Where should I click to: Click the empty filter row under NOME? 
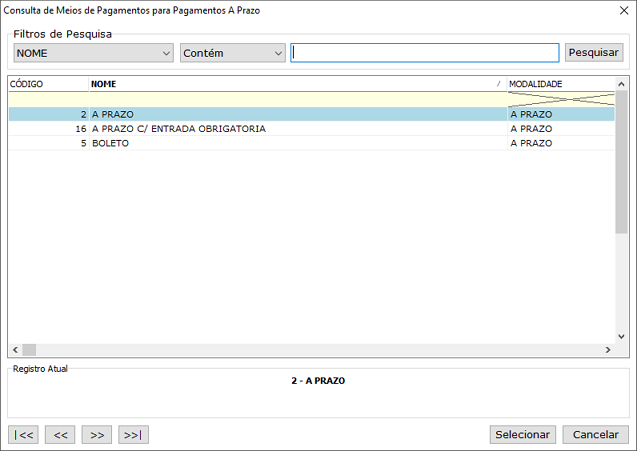pos(294,99)
